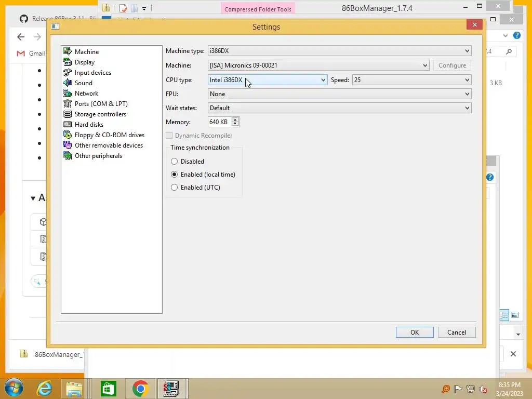Open the Gmail bookmark in Chrome
Image resolution: width=532 pixels, height=399 pixels.
pyautogui.click(x=31, y=54)
